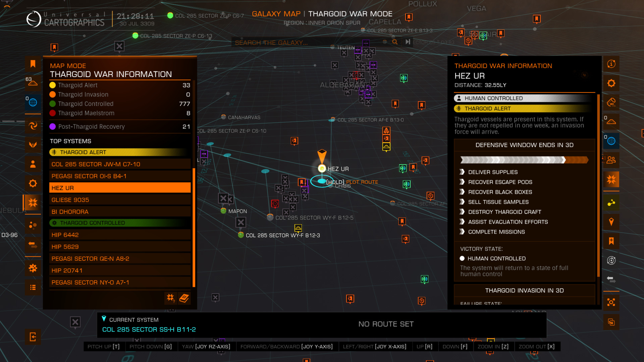Select COL 285 SECTOR JW-M C7-10 system
The height and width of the screenshot is (362, 644).
coord(120,164)
